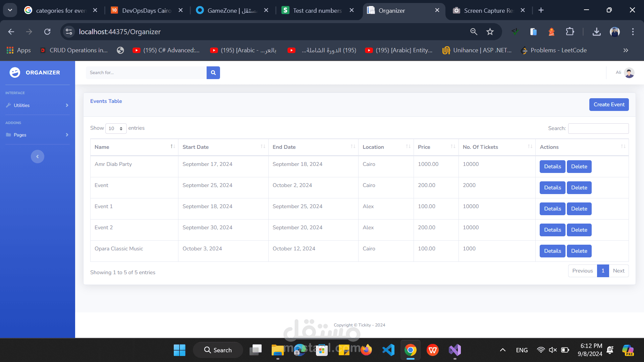
Task: Click the blue search magnifier button
Action: pyautogui.click(x=213, y=73)
